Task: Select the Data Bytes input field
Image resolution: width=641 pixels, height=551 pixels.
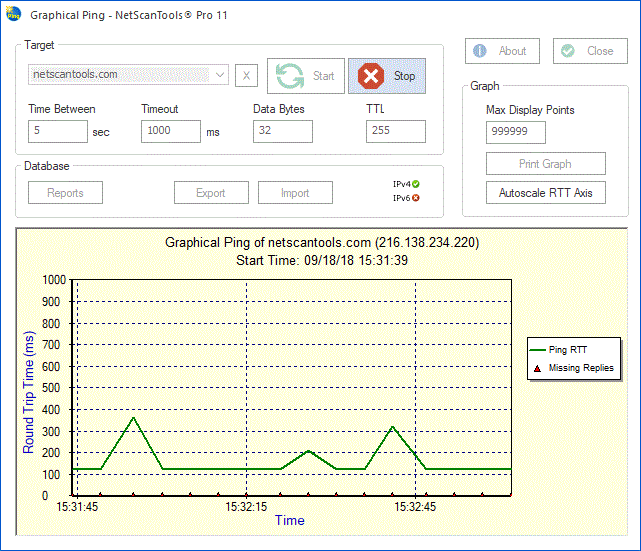Action: 282,131
